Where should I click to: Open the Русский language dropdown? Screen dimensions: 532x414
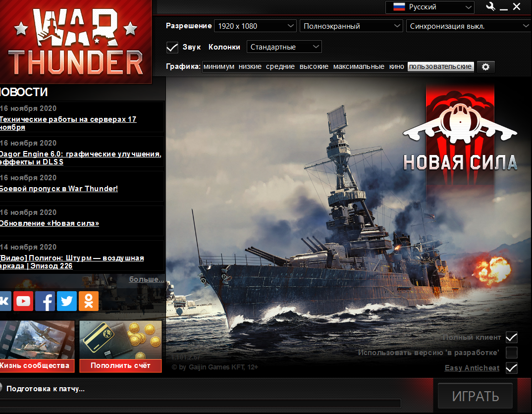tap(430, 7)
